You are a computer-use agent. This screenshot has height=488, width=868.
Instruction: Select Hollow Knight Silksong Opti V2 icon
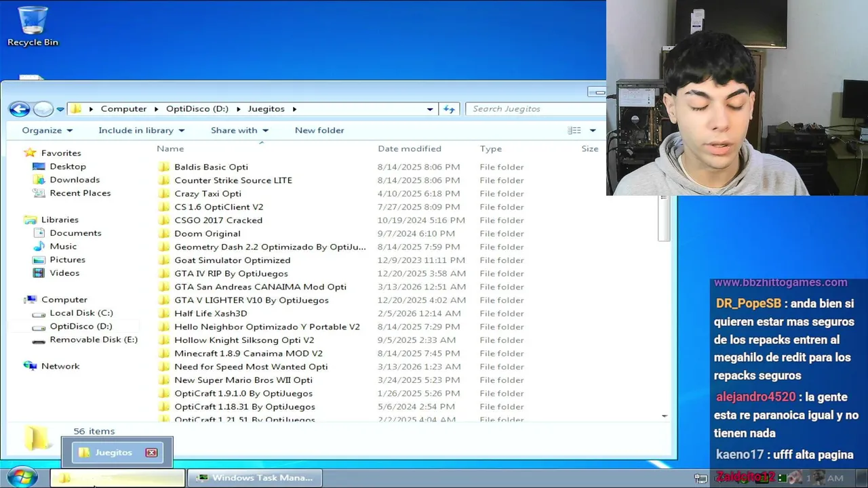[x=164, y=340]
